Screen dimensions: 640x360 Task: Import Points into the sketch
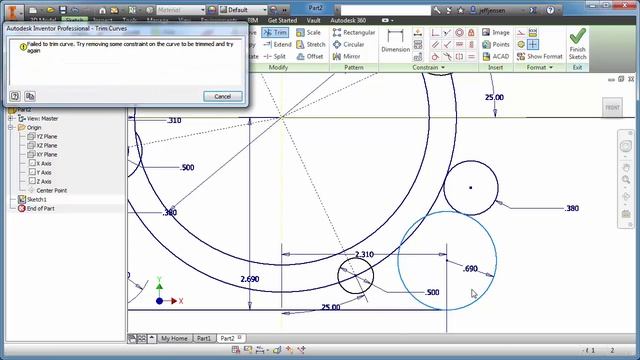(496, 44)
